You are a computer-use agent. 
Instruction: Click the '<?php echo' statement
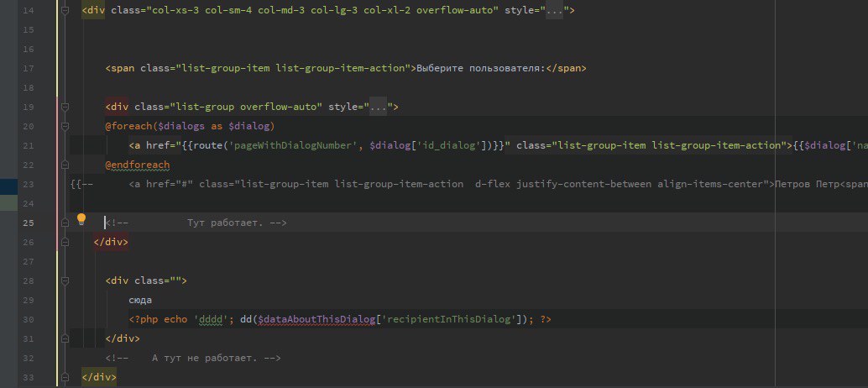158,319
